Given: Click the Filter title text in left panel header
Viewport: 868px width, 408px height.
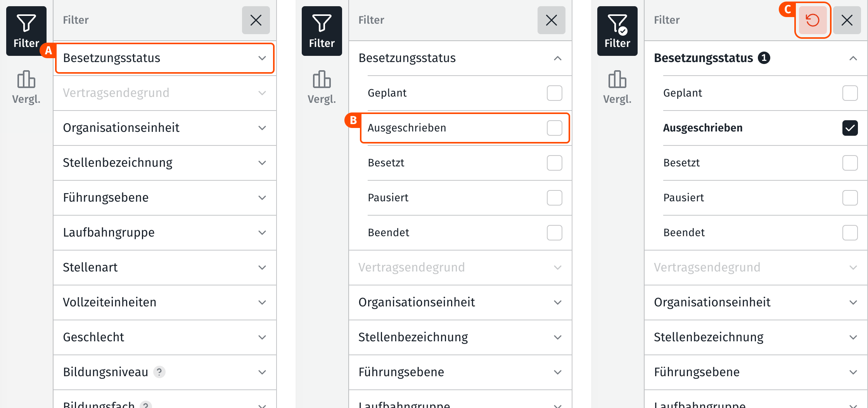Looking at the screenshot, I should 76,20.
